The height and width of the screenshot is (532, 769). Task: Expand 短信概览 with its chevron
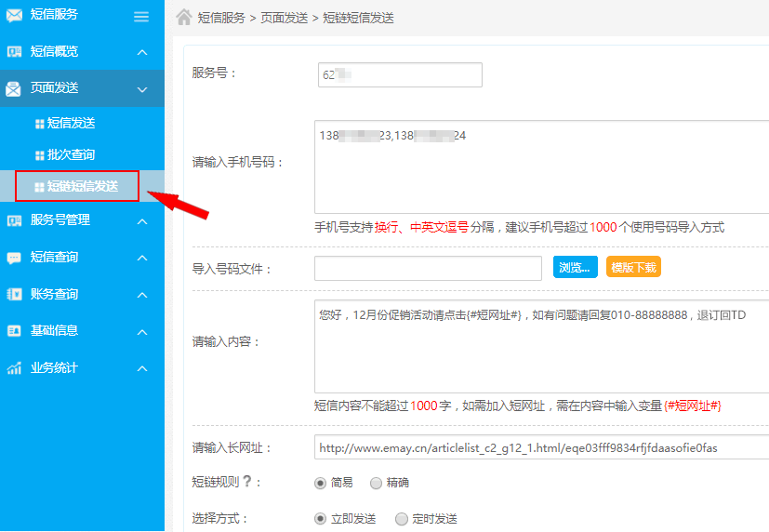tap(142, 52)
